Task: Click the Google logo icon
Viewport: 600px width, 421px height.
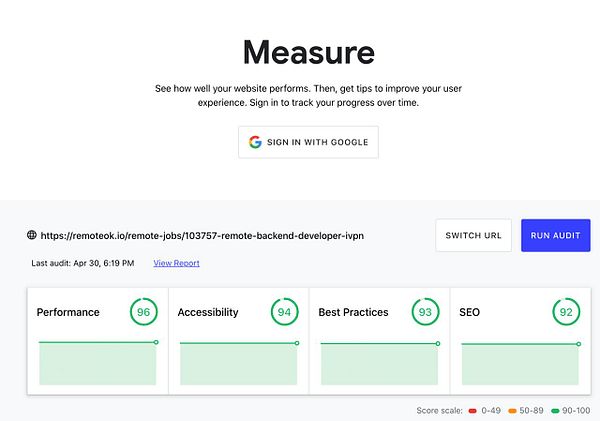Action: (255, 142)
